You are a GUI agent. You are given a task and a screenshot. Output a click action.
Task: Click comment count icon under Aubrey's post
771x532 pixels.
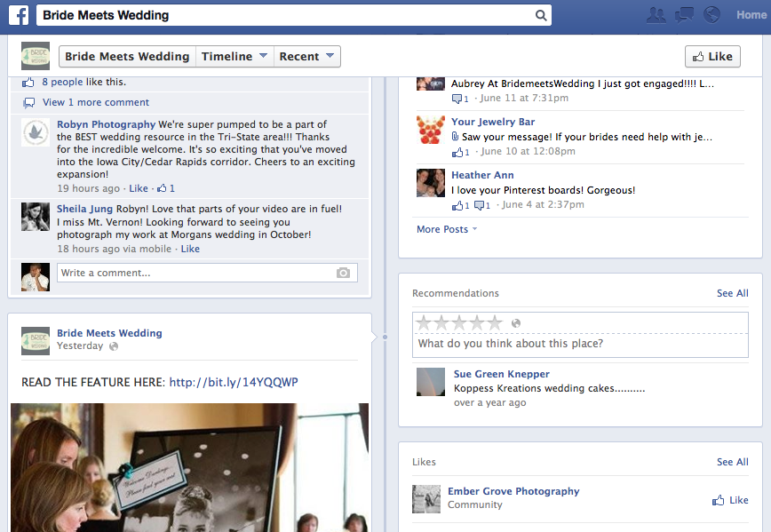(x=460, y=99)
